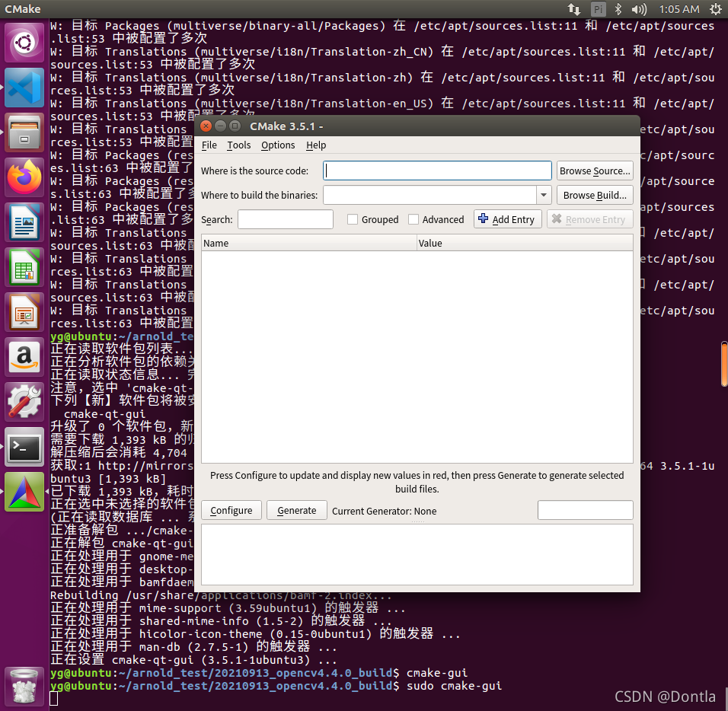
Task: Expand the build binaries path dropdown
Action: [543, 195]
